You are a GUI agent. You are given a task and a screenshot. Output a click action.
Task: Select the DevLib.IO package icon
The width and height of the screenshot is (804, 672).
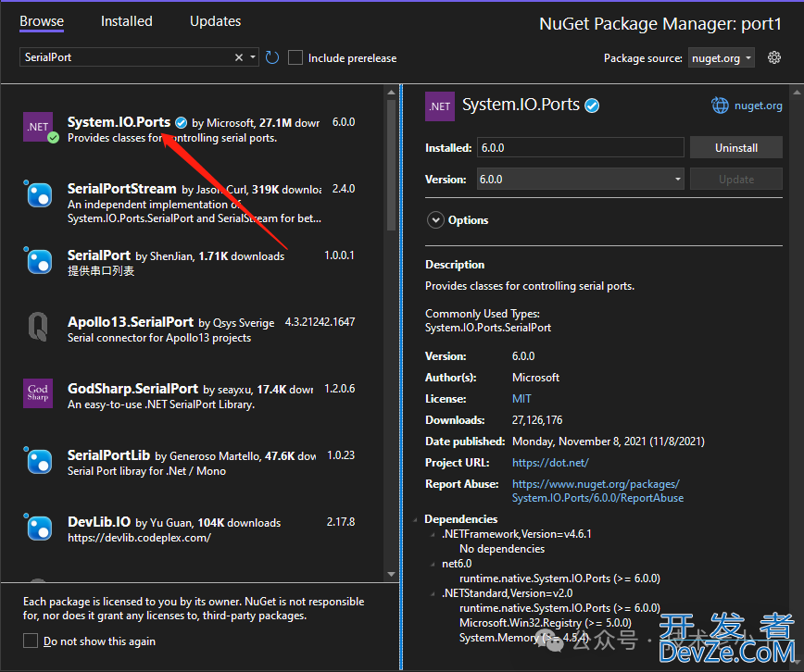tap(38, 527)
